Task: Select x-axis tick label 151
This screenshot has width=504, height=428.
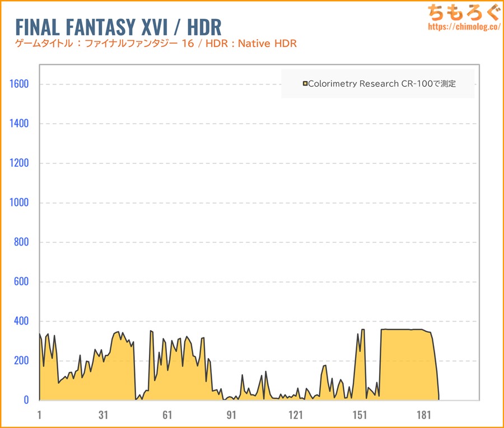Action: pyautogui.click(x=360, y=415)
